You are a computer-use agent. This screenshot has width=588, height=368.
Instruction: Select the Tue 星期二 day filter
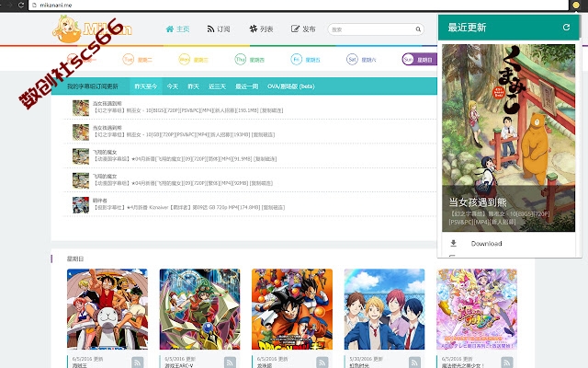(x=137, y=59)
